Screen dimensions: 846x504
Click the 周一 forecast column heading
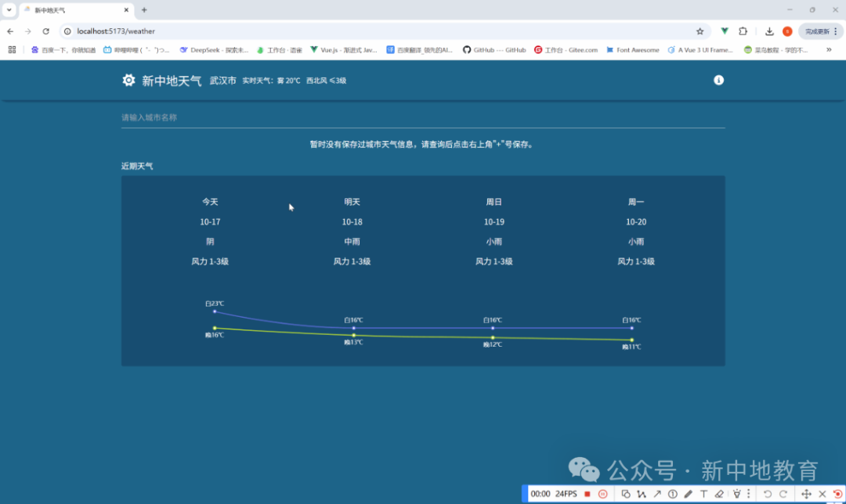[x=635, y=202]
